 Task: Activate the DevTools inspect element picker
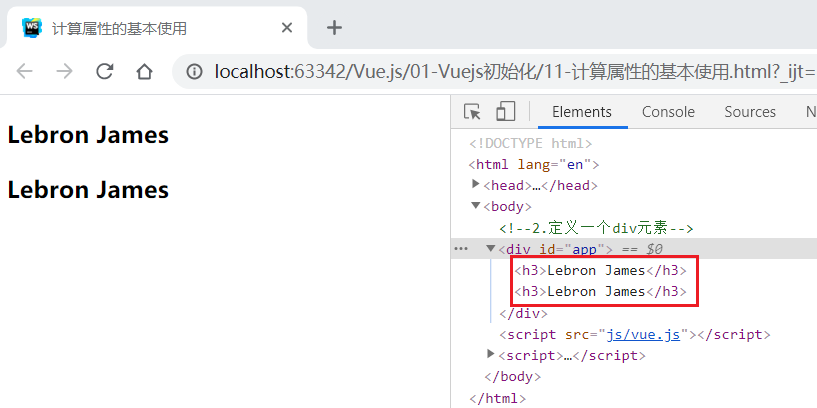coord(472,112)
